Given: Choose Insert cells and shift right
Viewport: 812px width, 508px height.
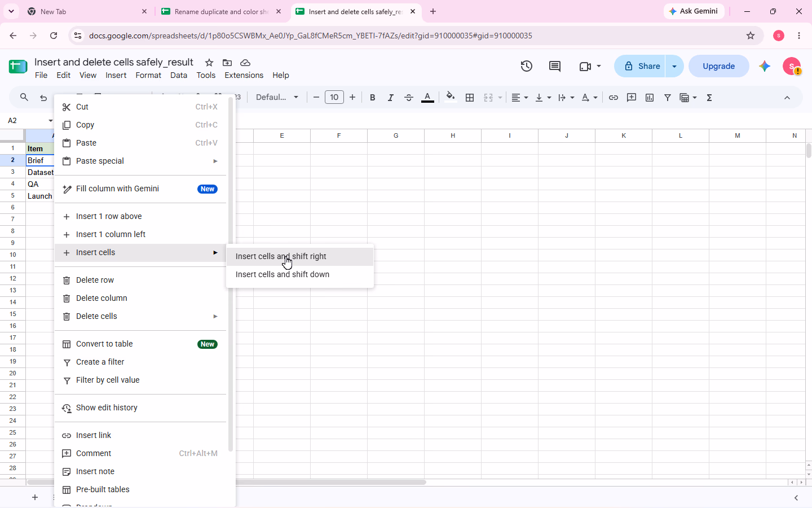Looking at the screenshot, I should [x=300, y=256].
